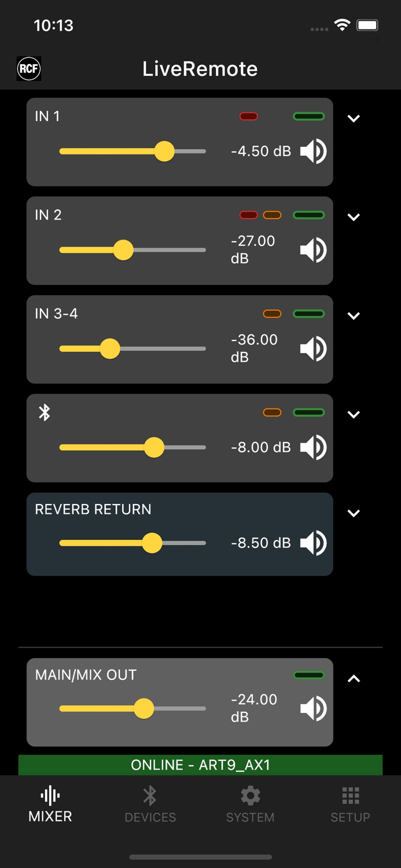Click the ONLINE - ART9_AX1 status banner
This screenshot has height=868, width=401.
pyautogui.click(x=200, y=764)
